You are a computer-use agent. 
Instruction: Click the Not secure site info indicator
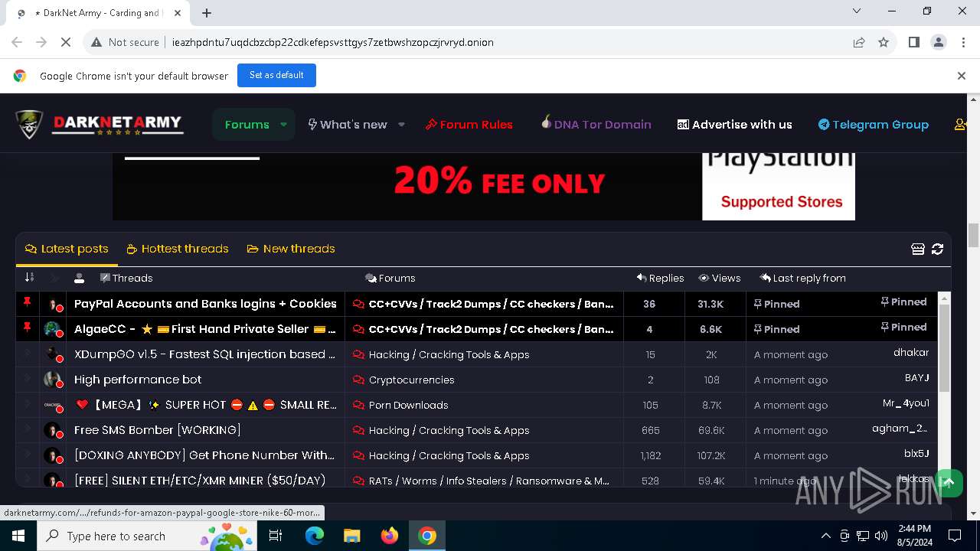(125, 42)
